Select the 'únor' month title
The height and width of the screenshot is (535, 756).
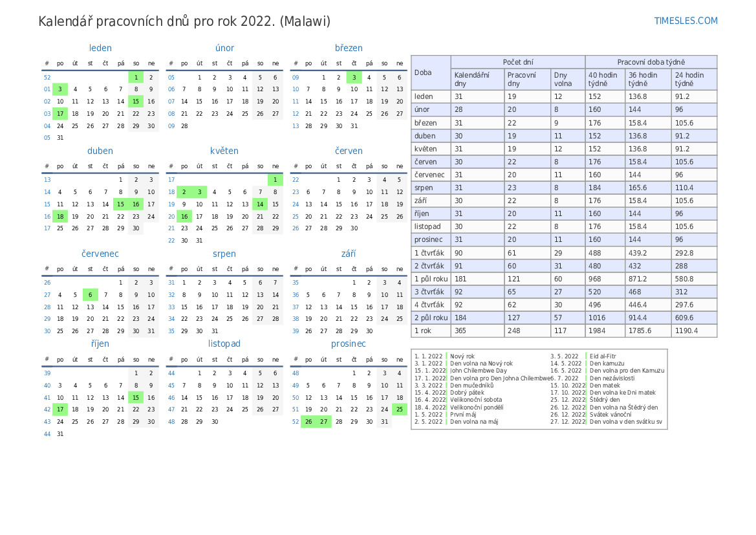[x=224, y=48]
